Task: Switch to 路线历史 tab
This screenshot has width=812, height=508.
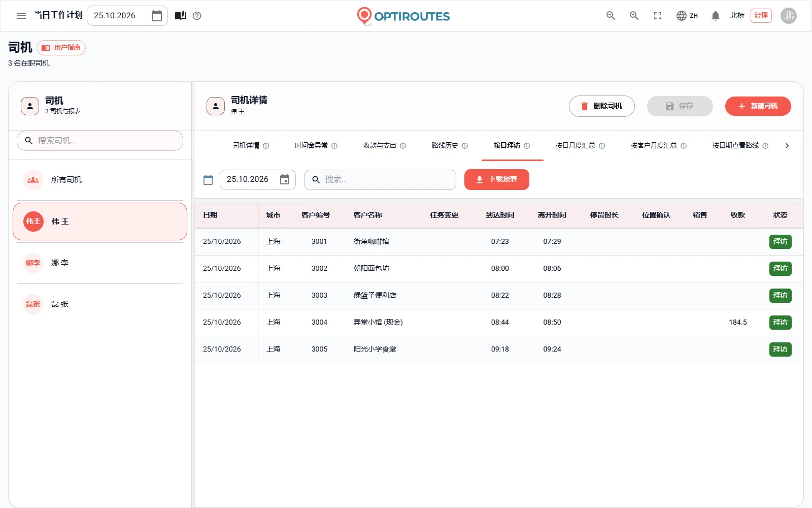Action: pos(445,146)
